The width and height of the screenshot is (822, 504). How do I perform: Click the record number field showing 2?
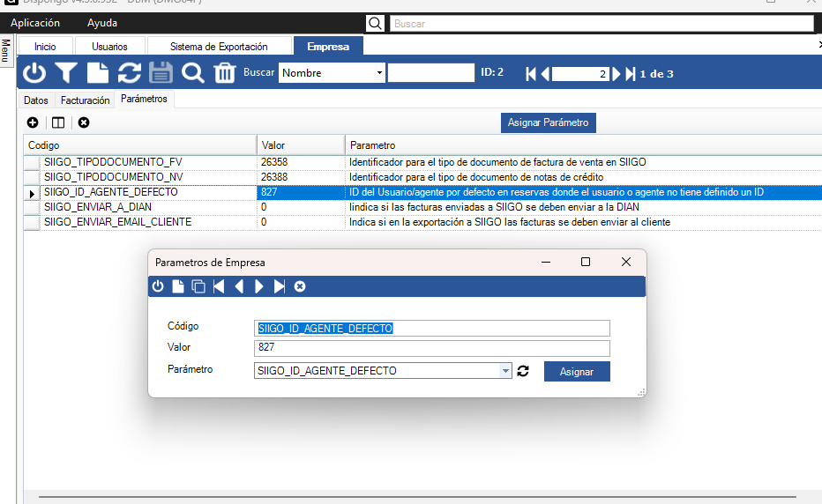580,74
